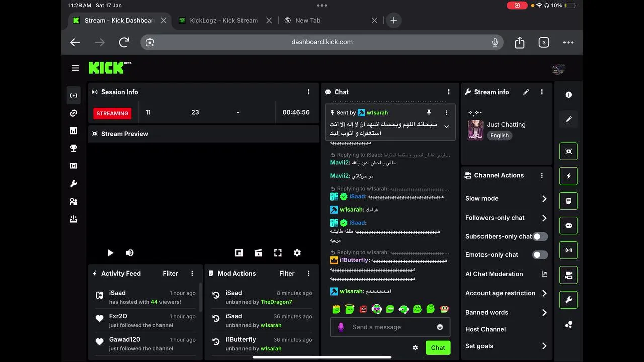The width and height of the screenshot is (644, 362).
Task: Enable picture-in-picture on stream preview
Action: 239,253
